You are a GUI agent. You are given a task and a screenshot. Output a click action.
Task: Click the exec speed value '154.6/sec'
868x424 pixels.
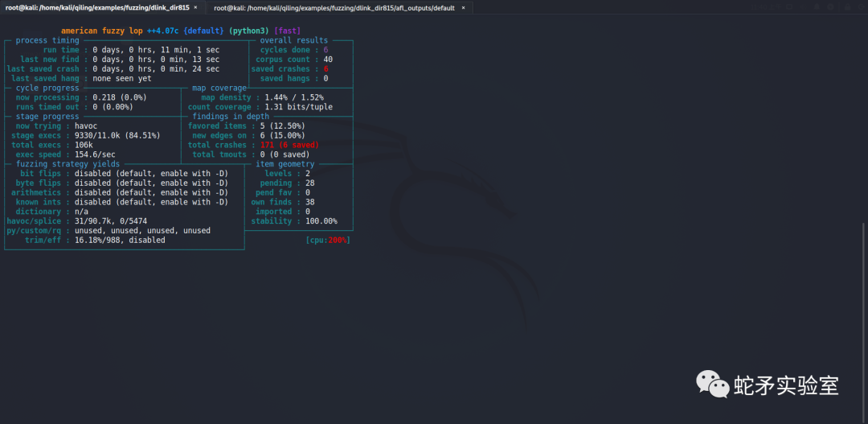click(95, 154)
